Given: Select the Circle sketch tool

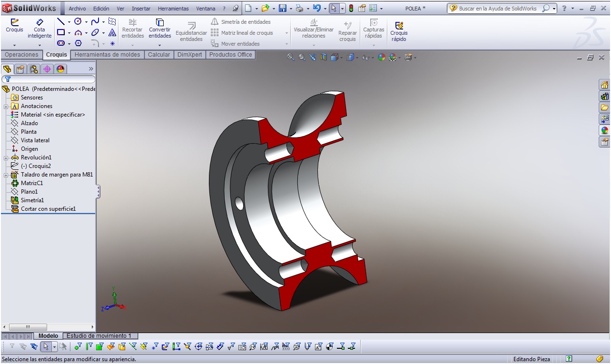Looking at the screenshot, I should click(x=78, y=21).
